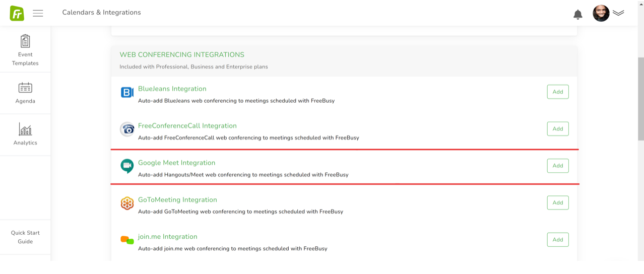
Task: Click 'Auto-add join.me web conferencing' description
Action: (233, 249)
